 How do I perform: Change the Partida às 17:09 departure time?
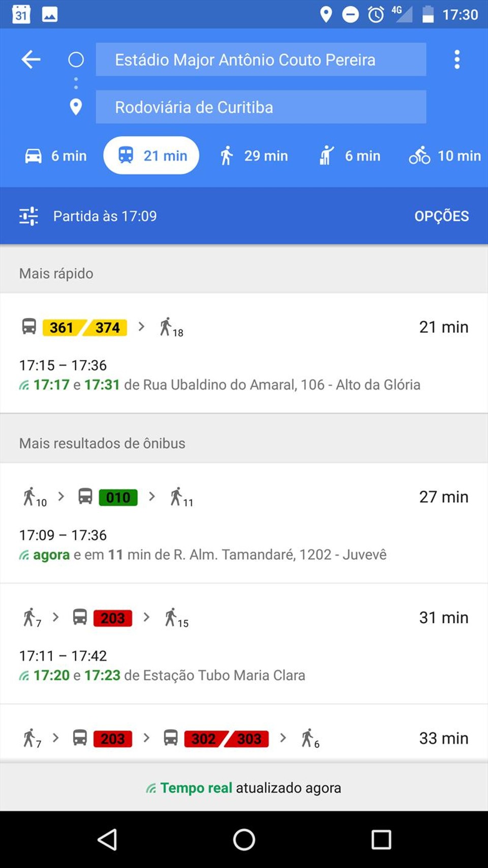(105, 216)
